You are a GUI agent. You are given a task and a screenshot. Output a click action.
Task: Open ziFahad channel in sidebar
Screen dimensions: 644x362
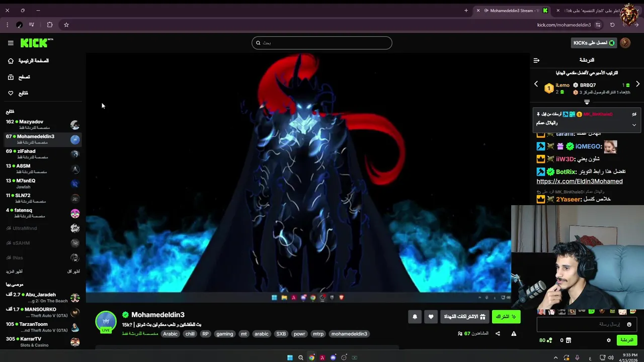click(x=42, y=154)
